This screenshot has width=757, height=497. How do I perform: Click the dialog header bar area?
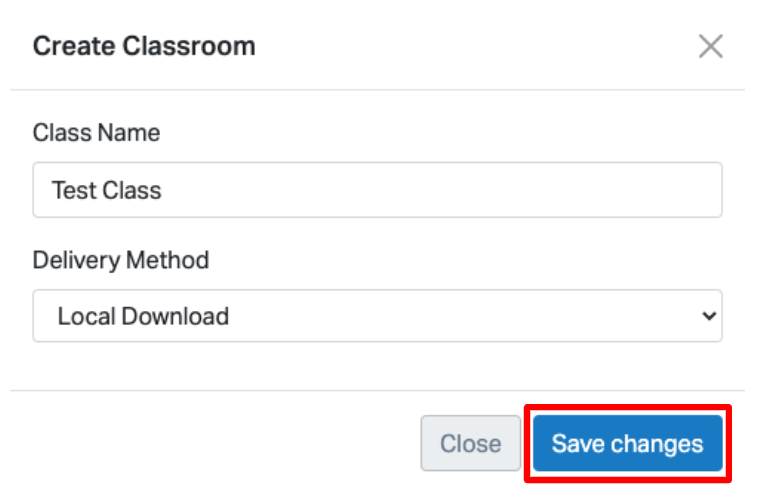[x=450, y=46]
